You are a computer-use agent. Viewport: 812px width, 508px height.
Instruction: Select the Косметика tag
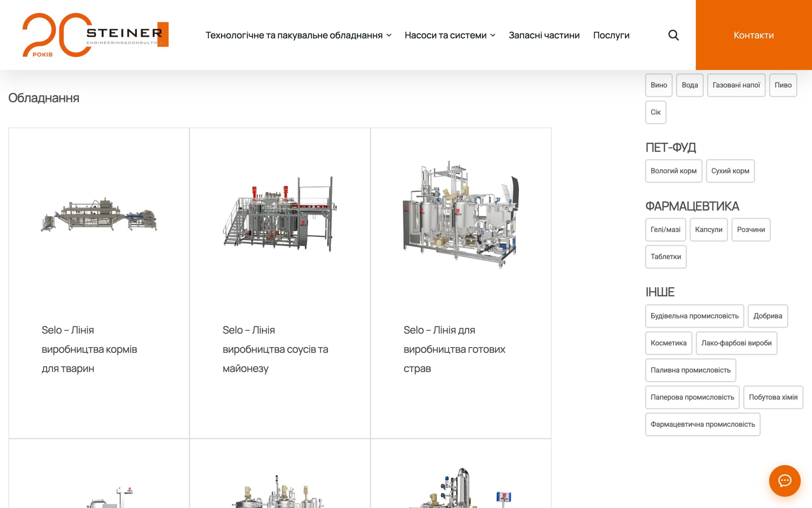(668, 343)
